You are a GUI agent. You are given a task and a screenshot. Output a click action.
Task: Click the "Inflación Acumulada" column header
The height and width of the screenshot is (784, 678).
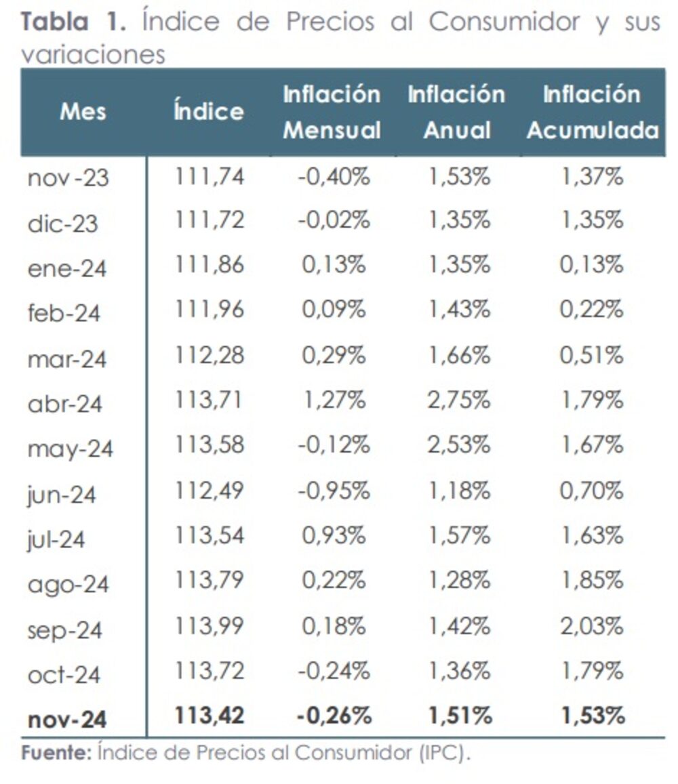592,112
